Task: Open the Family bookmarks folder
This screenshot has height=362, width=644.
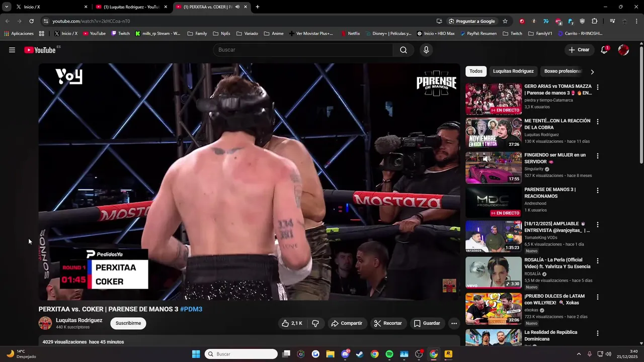Action: [197, 34]
